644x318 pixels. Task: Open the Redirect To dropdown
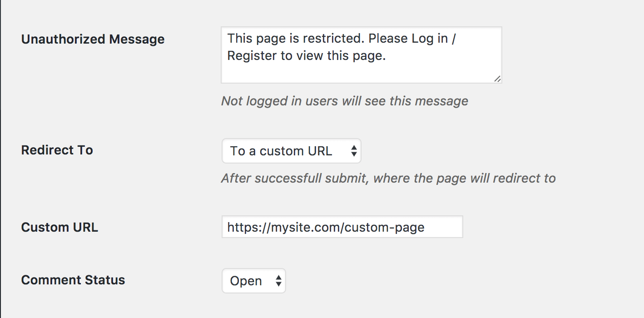(x=291, y=150)
